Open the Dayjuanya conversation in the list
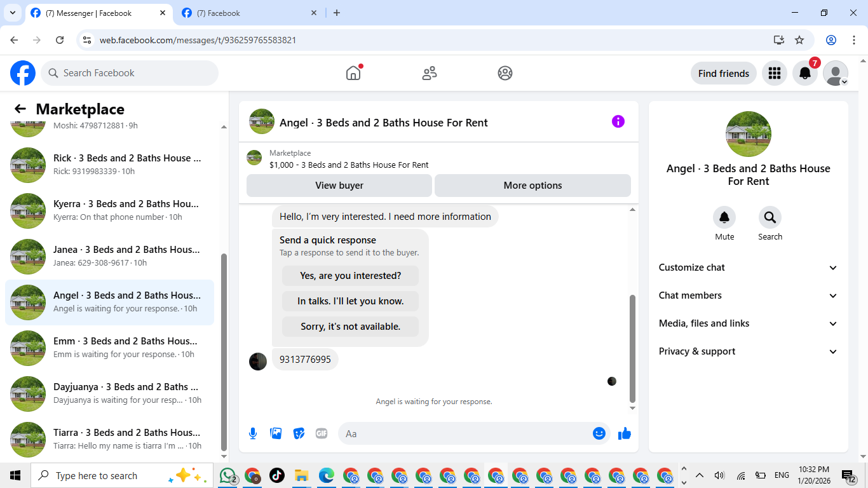Screen dimensions: 868x488 tap(109, 394)
